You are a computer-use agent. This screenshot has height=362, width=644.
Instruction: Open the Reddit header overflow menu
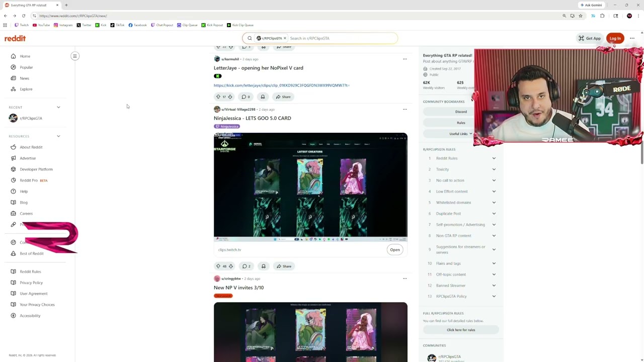[632, 38]
